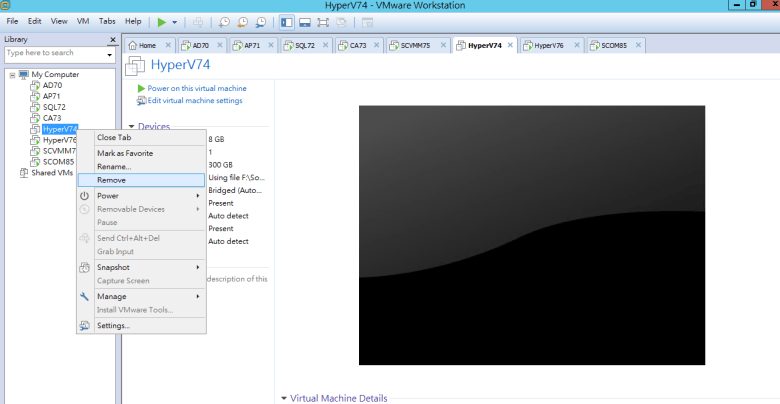The height and width of the screenshot is (404, 780).
Task: Enter full screen mode via toolbar icon
Action: [322, 21]
